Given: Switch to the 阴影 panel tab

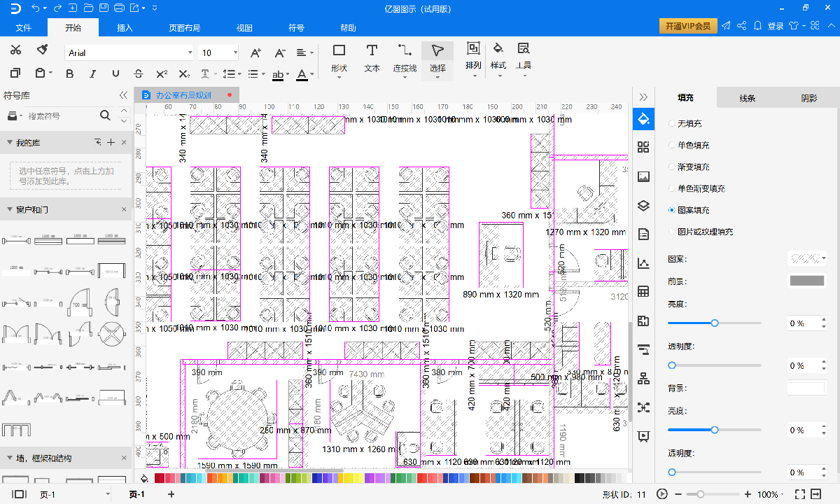Looking at the screenshot, I should 808,98.
